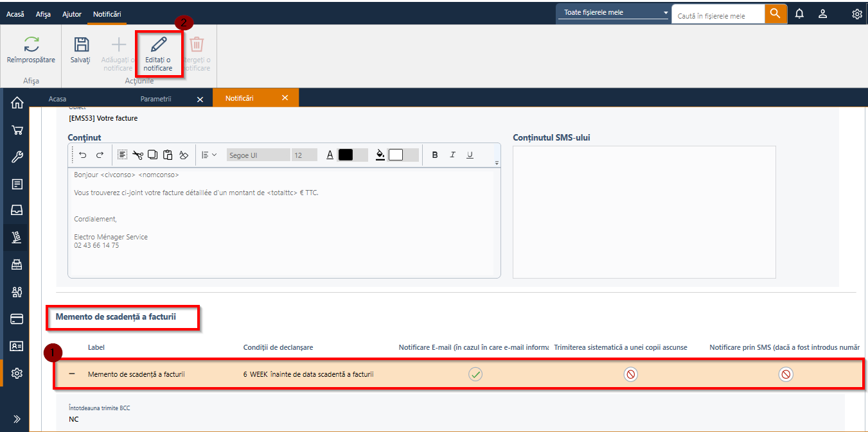Toggle italic formatting
The image size is (868, 432).
(452, 155)
